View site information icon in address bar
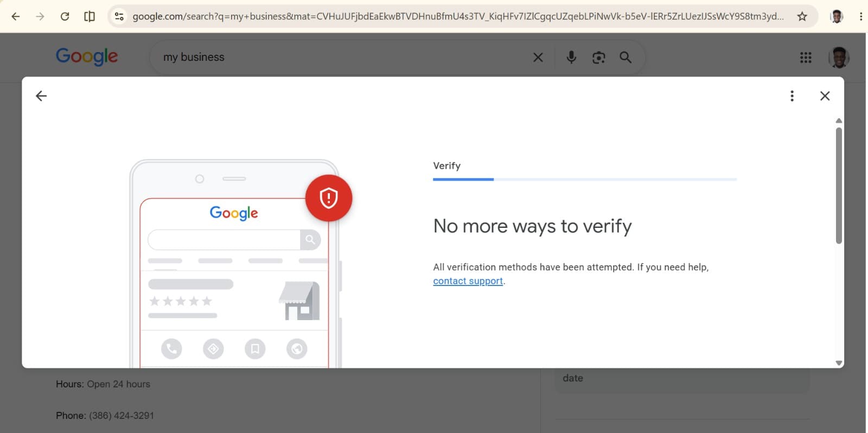This screenshot has height=433, width=868. click(119, 16)
